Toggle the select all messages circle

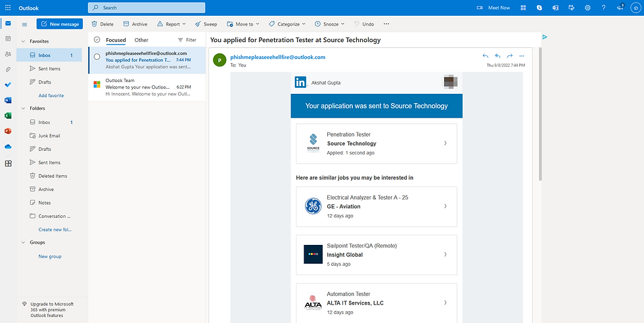(x=97, y=40)
